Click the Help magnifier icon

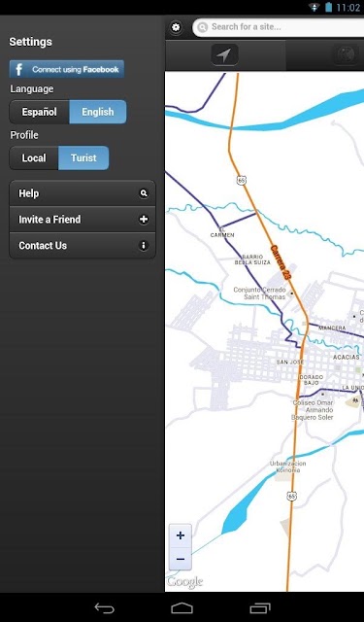(x=144, y=193)
